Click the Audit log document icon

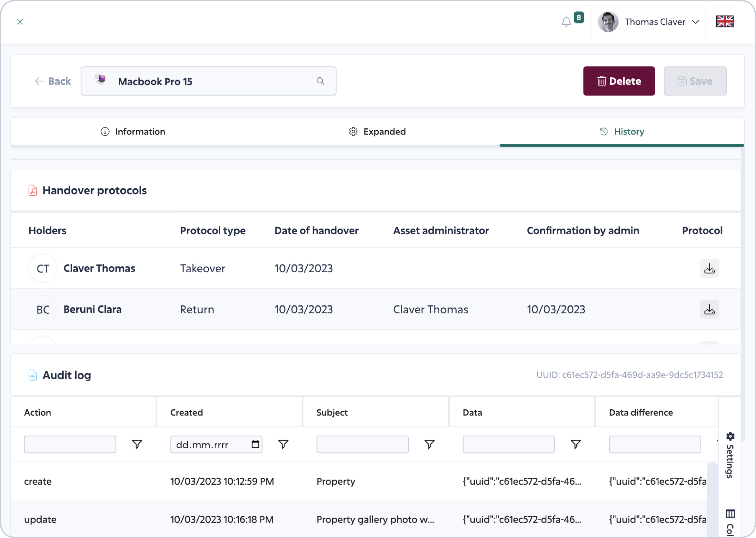click(33, 375)
